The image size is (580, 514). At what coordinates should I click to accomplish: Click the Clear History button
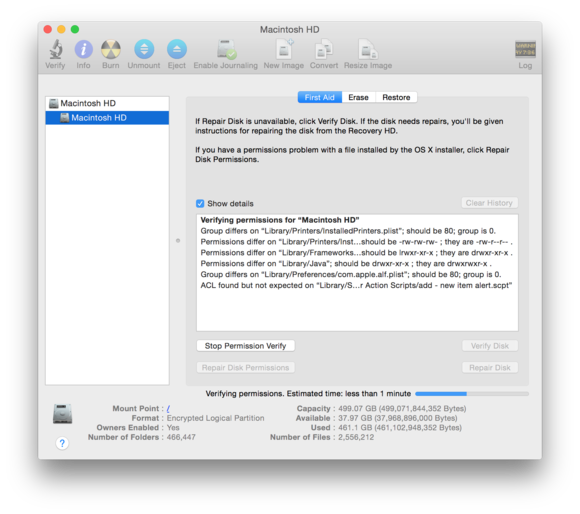tap(489, 203)
